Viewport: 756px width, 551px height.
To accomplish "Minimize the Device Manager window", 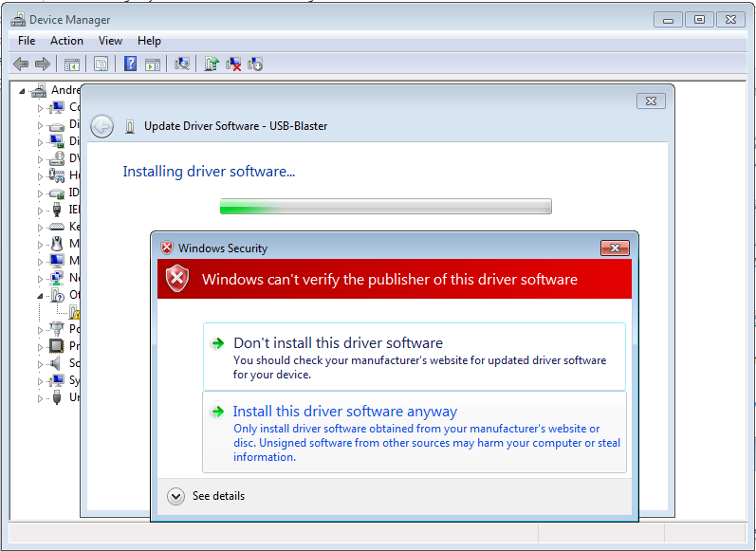I will click(x=668, y=19).
